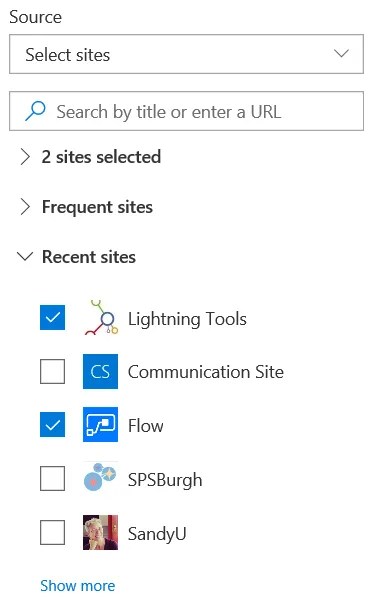Click the blue CS Communication Site icon

pyautogui.click(x=101, y=371)
